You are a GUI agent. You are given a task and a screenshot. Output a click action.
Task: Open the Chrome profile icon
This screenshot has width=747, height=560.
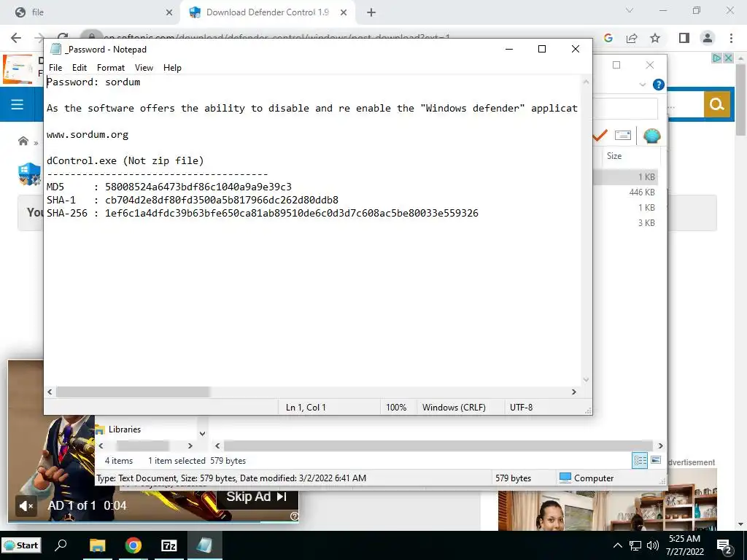708,38
